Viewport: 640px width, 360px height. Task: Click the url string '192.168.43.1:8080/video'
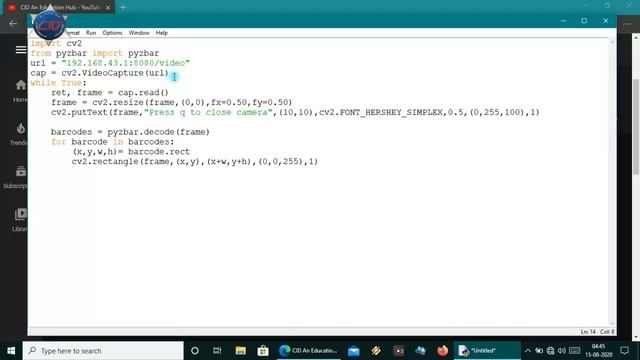(x=126, y=63)
